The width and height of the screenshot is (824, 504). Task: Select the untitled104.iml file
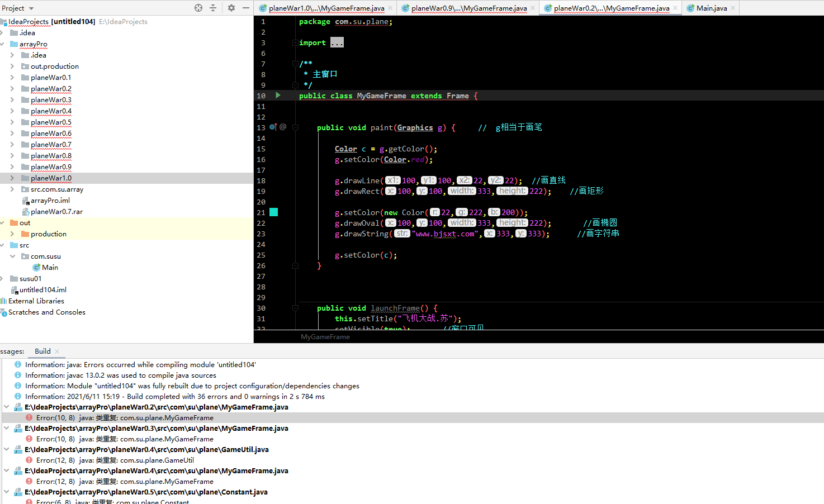[43, 290]
